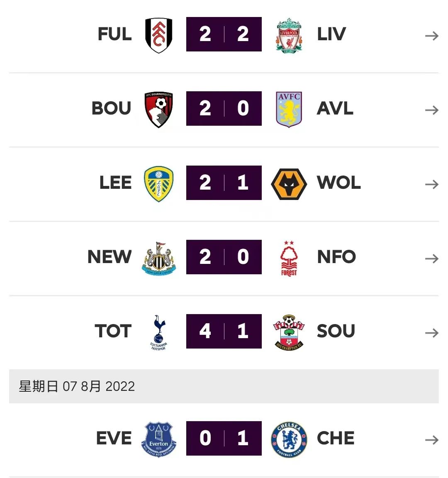Viewport: 448px width, 478px height.
Task: Click the Nottingham Forest tree logo
Action: click(x=289, y=258)
